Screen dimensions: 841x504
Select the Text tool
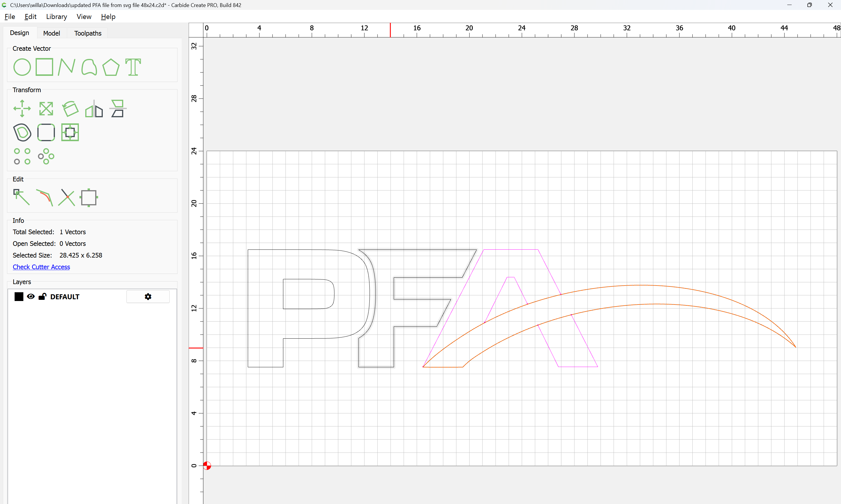coord(133,67)
